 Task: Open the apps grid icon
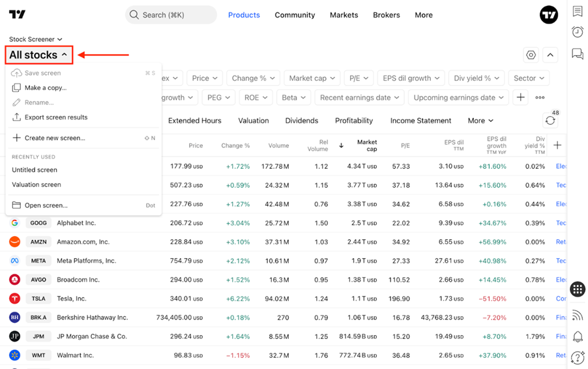point(578,289)
